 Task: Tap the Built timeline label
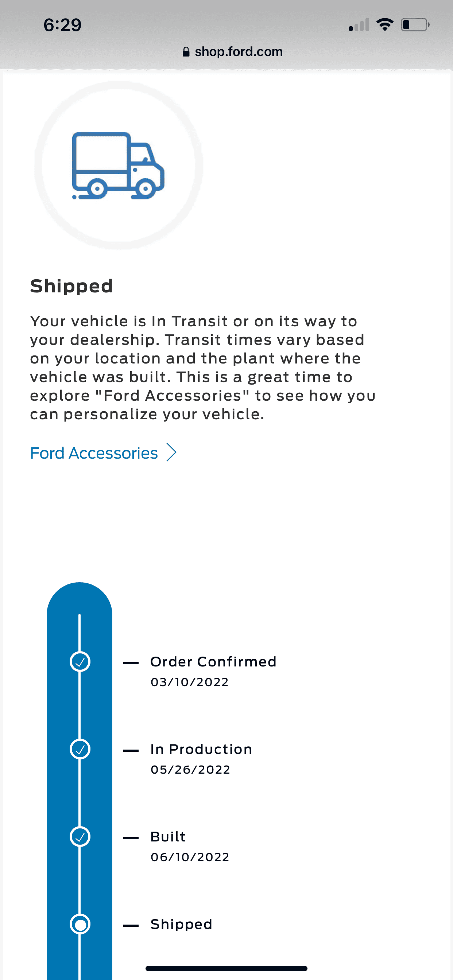pyautogui.click(x=168, y=837)
